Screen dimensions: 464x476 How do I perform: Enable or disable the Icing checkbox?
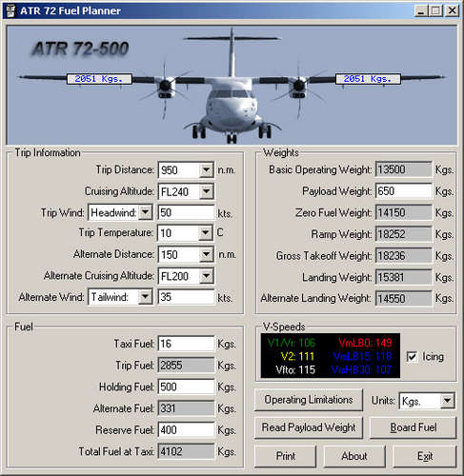tap(412, 357)
